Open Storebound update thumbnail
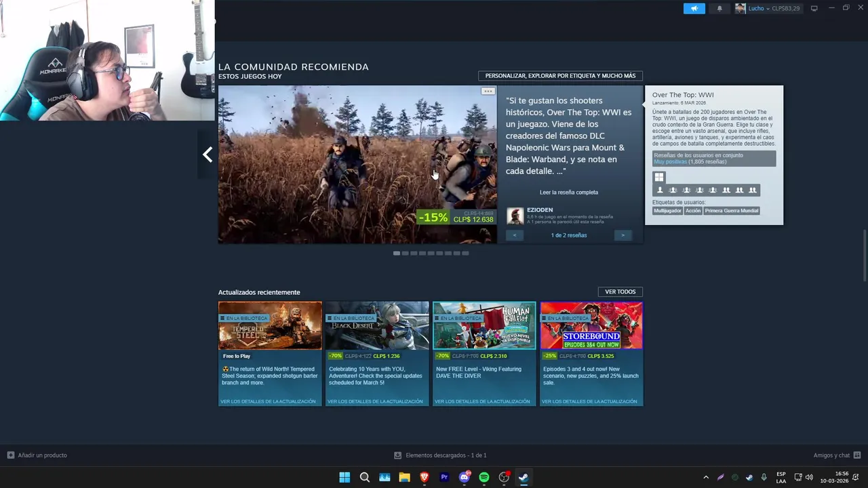The image size is (868, 488). [591, 326]
